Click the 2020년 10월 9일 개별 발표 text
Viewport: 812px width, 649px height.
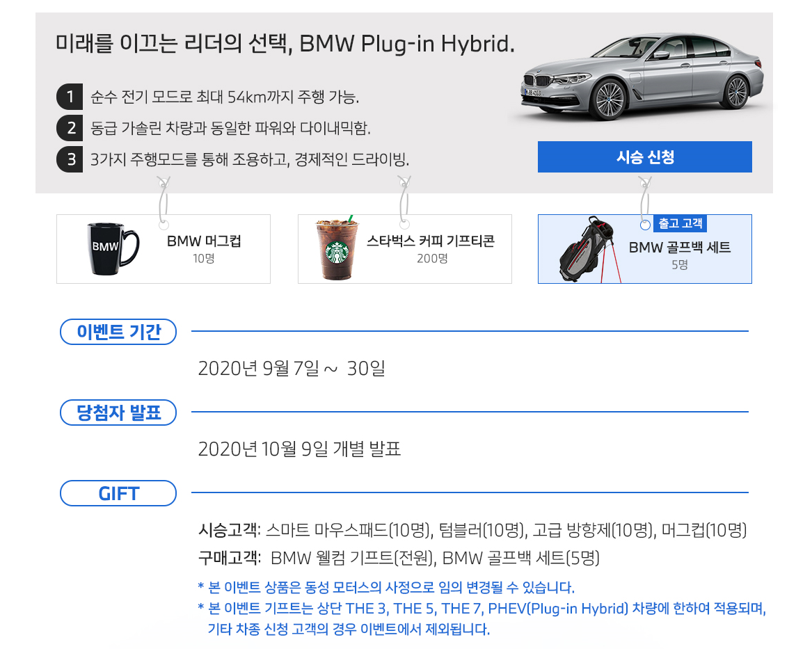point(299,449)
